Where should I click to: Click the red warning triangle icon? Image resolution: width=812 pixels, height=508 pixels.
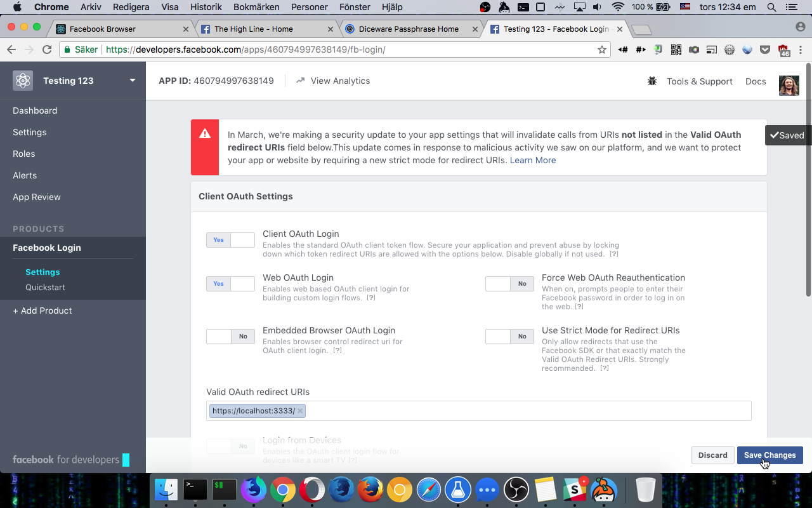[x=205, y=133]
